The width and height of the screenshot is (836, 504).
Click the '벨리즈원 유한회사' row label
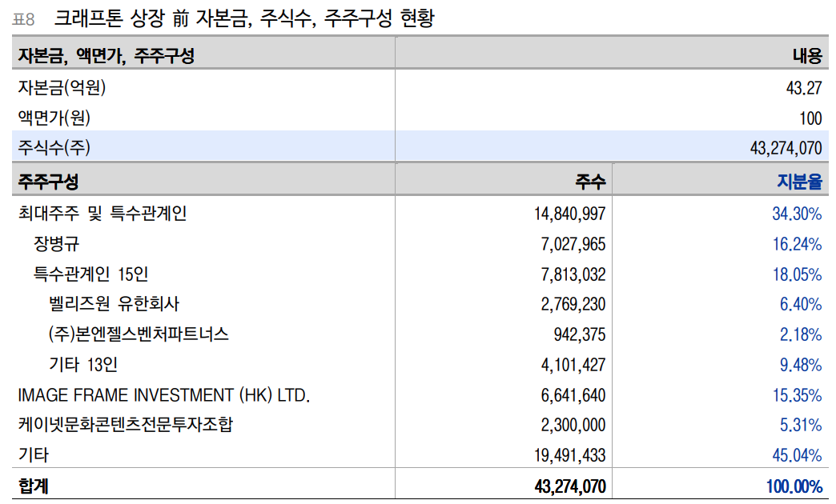114,304
